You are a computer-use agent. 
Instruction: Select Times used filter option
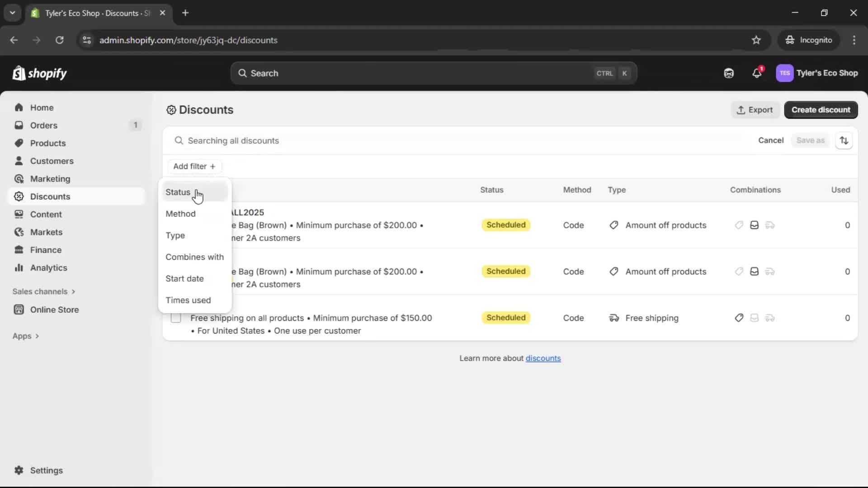pyautogui.click(x=189, y=300)
